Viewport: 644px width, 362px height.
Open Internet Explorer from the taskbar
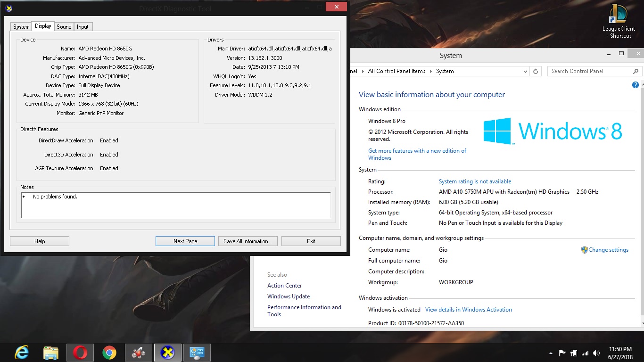(x=22, y=353)
